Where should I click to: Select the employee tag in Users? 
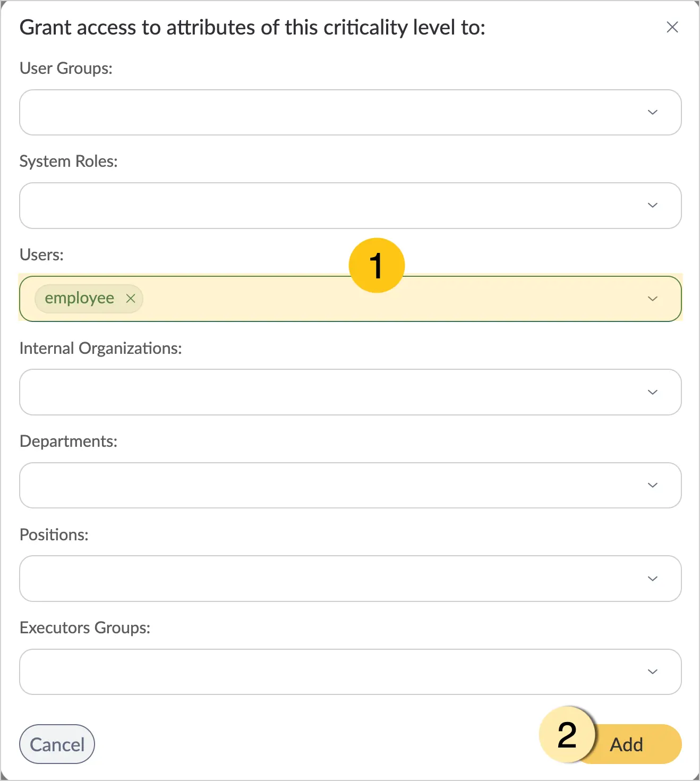click(x=80, y=299)
